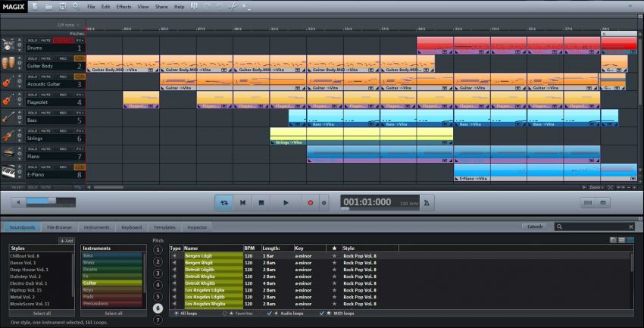Open the Zoom dropdown menu
The height and width of the screenshot is (328, 644).
(596, 187)
